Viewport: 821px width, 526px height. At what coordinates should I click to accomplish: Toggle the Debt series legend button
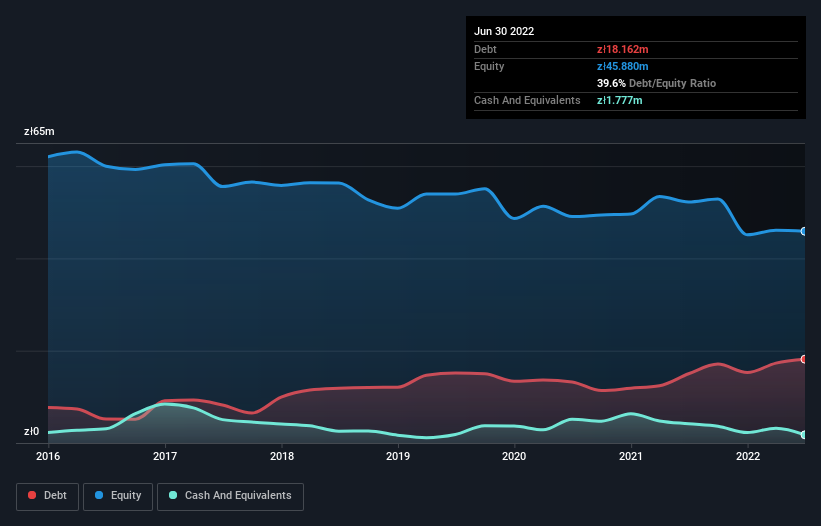coord(48,496)
